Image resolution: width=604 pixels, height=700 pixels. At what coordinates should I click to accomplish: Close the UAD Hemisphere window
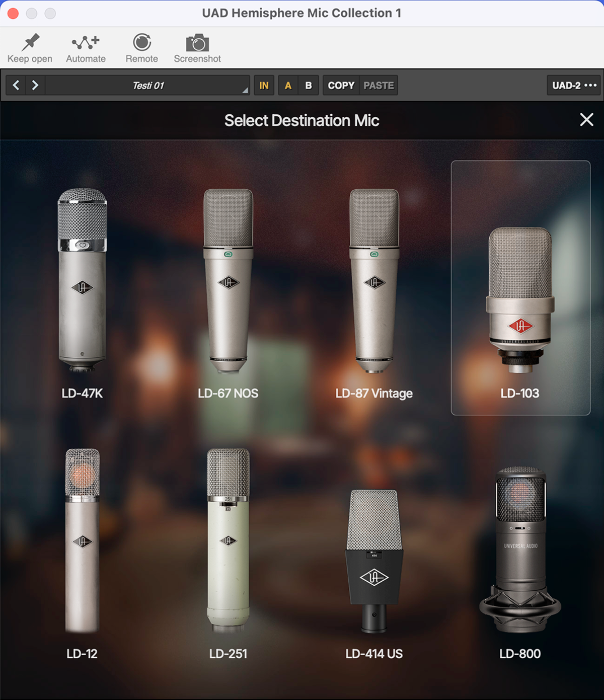click(x=13, y=13)
